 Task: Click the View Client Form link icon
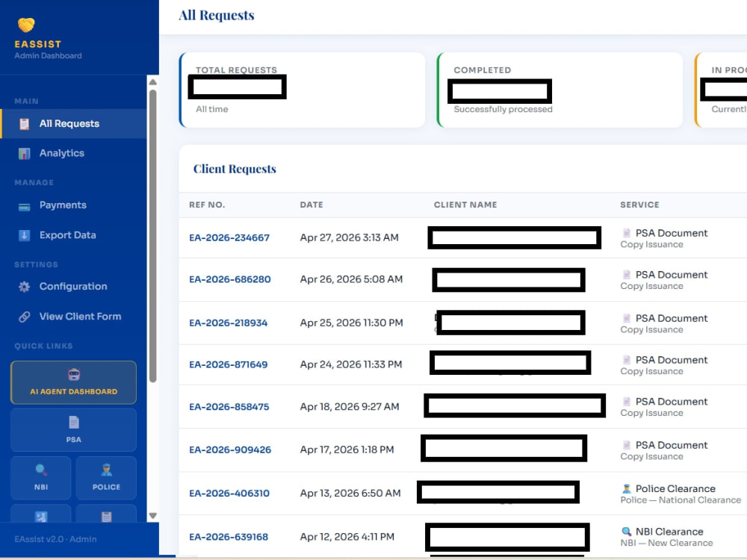click(25, 317)
